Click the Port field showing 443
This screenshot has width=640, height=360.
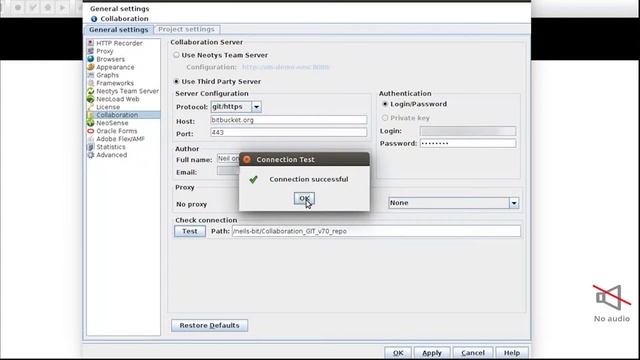pyautogui.click(x=289, y=132)
